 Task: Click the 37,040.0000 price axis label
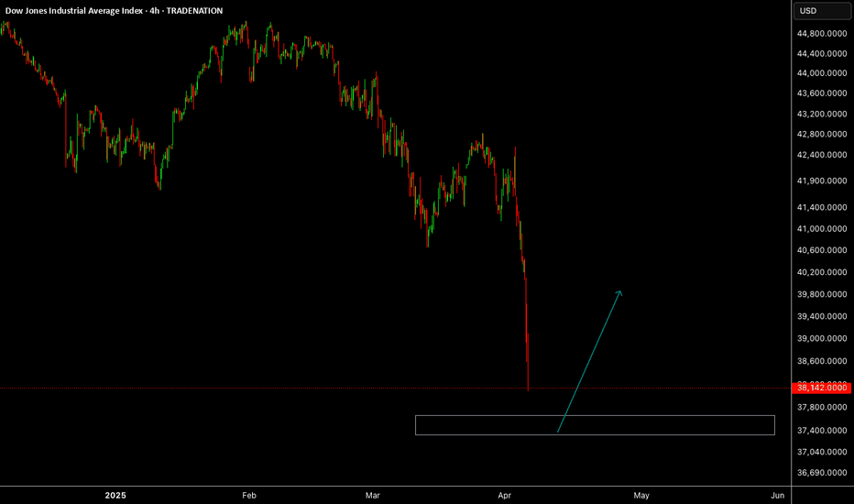point(822,452)
